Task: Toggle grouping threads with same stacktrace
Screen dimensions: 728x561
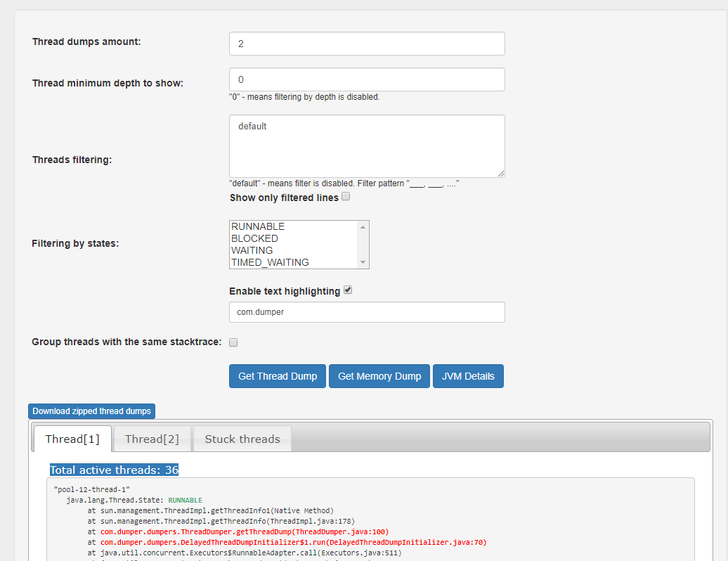Action: coord(233,342)
